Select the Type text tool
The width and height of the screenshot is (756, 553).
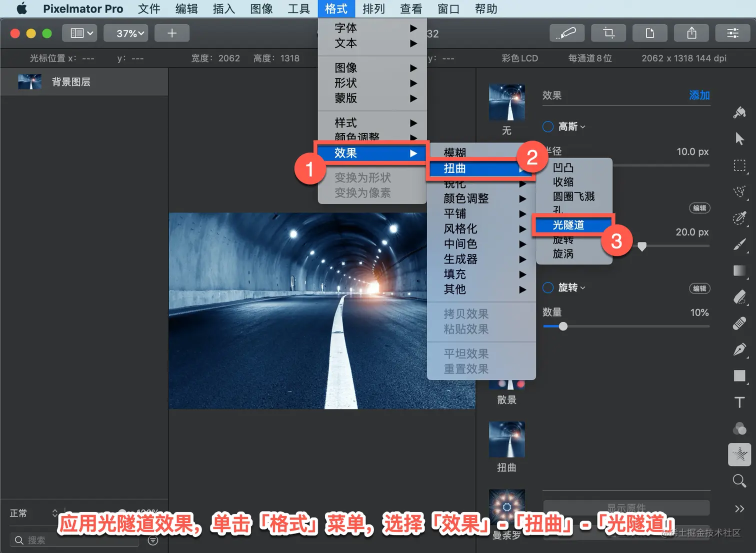coord(739,402)
